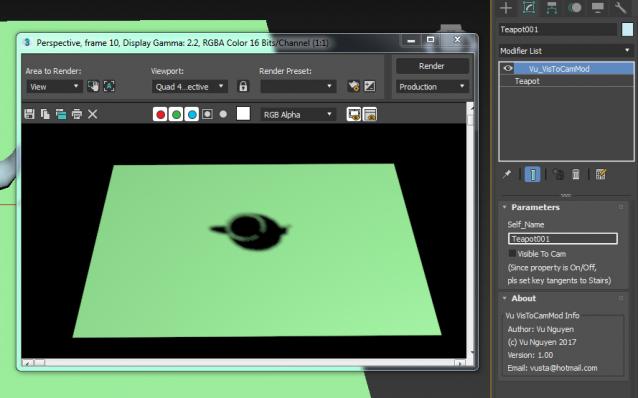Click the Pin Stack icon
This screenshot has width=638, height=398.
coord(507,175)
